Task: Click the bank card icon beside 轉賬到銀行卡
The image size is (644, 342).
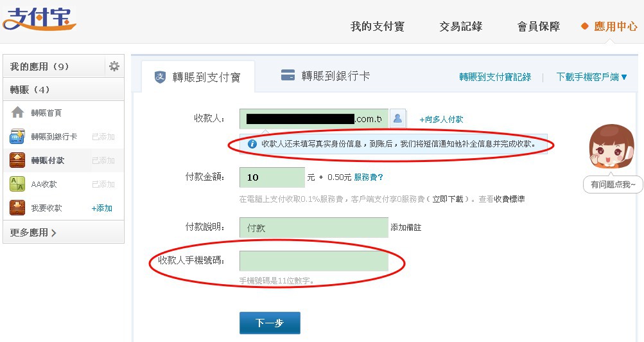Action: click(17, 136)
